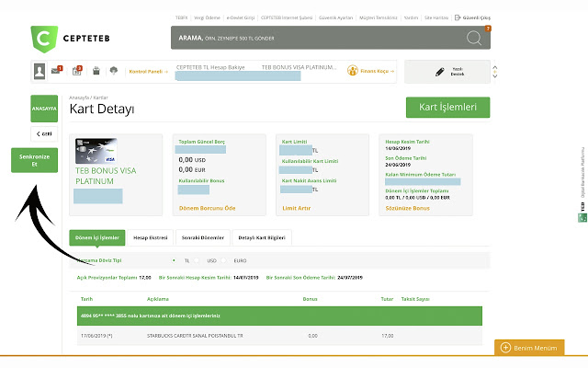Open Müşteri Temsilciniz top link
The image size is (588, 368).
coord(379,17)
